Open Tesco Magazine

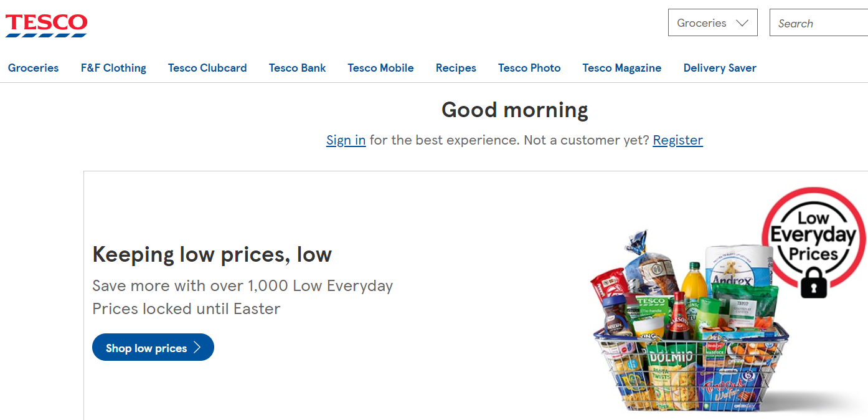(x=622, y=68)
